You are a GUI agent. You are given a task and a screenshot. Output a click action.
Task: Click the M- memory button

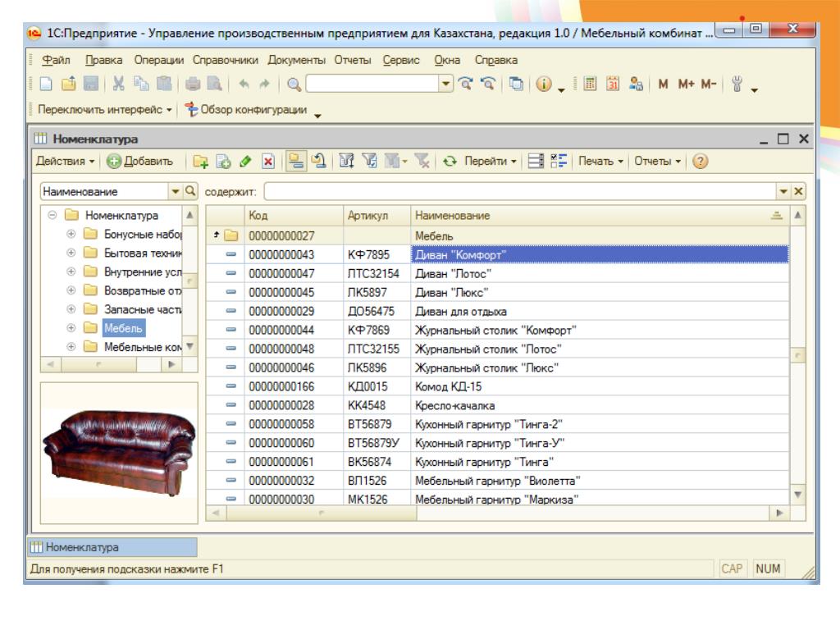click(x=709, y=84)
